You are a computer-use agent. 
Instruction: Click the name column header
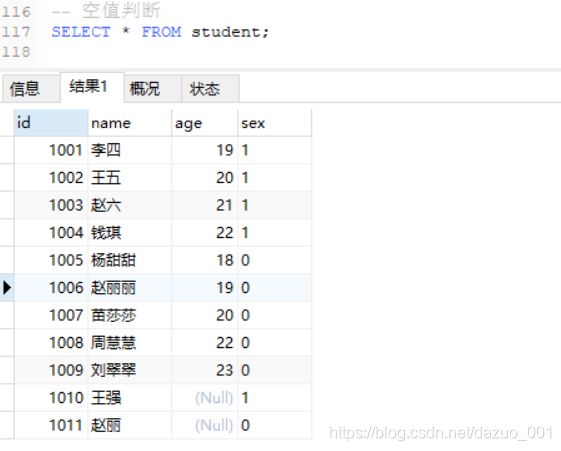pos(130,123)
